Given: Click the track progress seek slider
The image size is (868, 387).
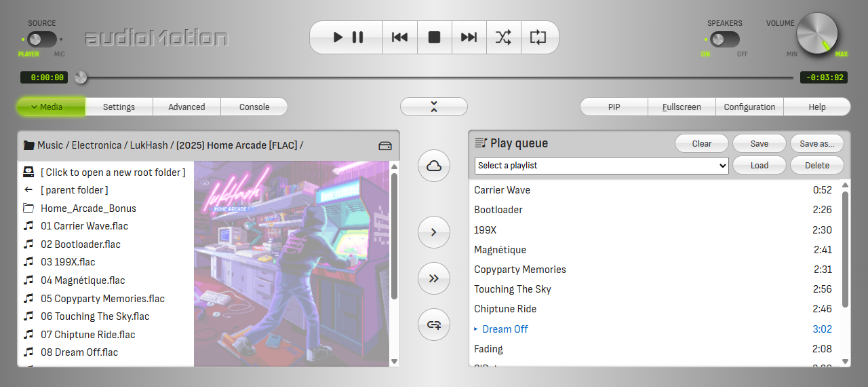Looking at the screenshot, I should pos(434,77).
